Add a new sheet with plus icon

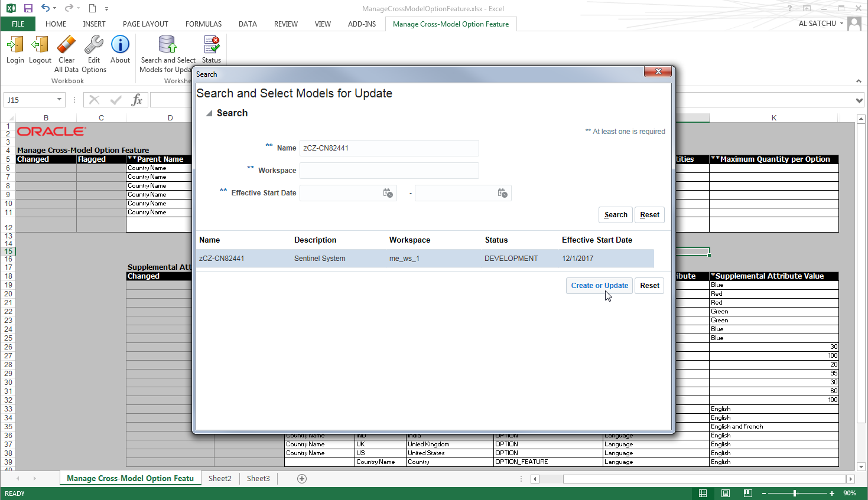tap(302, 479)
